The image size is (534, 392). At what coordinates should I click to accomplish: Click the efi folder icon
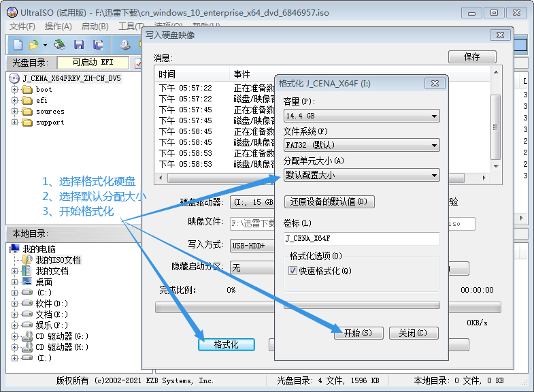pos(27,101)
